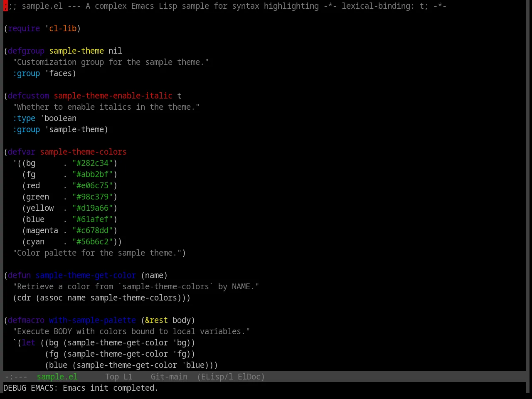Click 'sample-theme-enable-italic' variable name

(x=113, y=96)
